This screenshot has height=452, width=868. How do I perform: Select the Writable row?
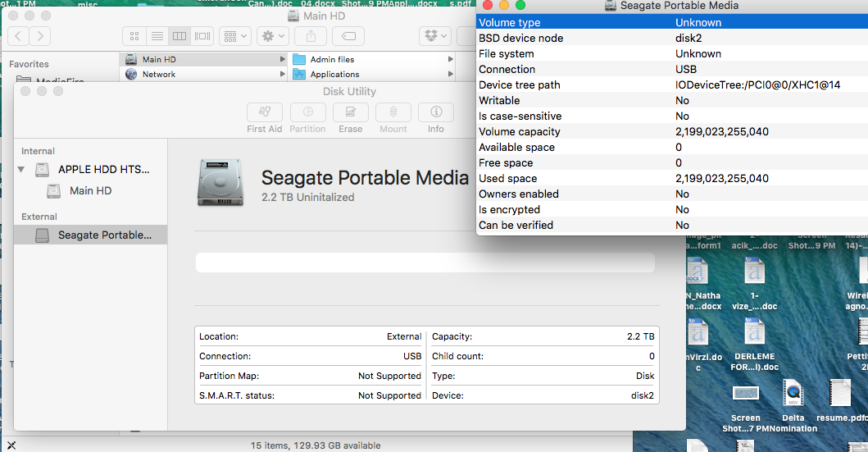point(672,100)
